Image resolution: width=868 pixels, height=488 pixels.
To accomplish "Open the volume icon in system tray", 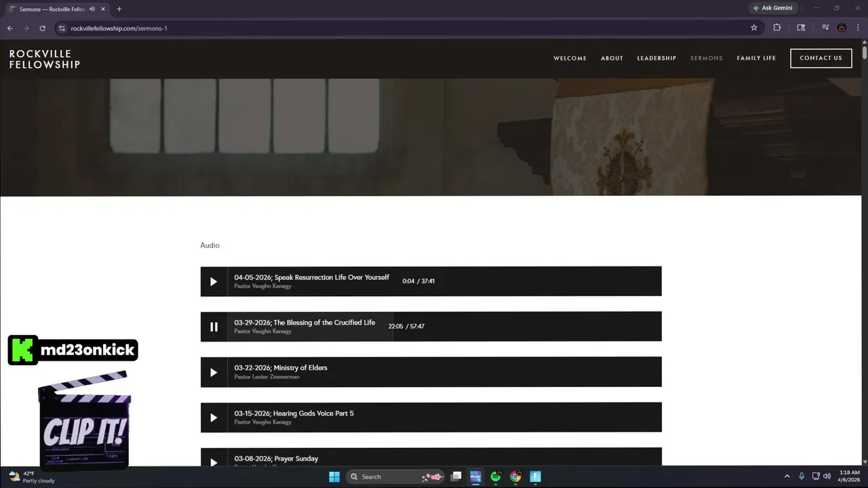I will pyautogui.click(x=827, y=476).
